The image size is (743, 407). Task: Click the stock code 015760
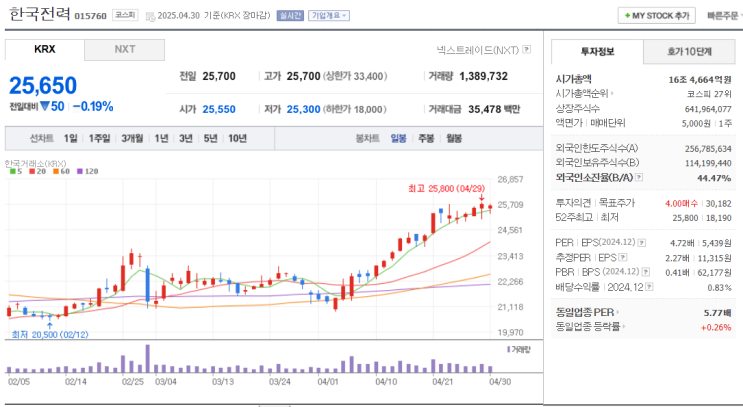click(x=91, y=16)
